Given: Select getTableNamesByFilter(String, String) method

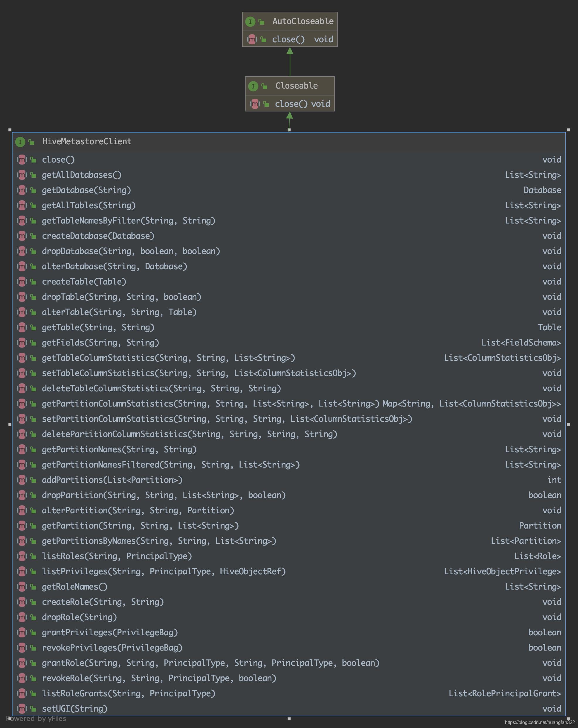Looking at the screenshot, I should coord(129,221).
